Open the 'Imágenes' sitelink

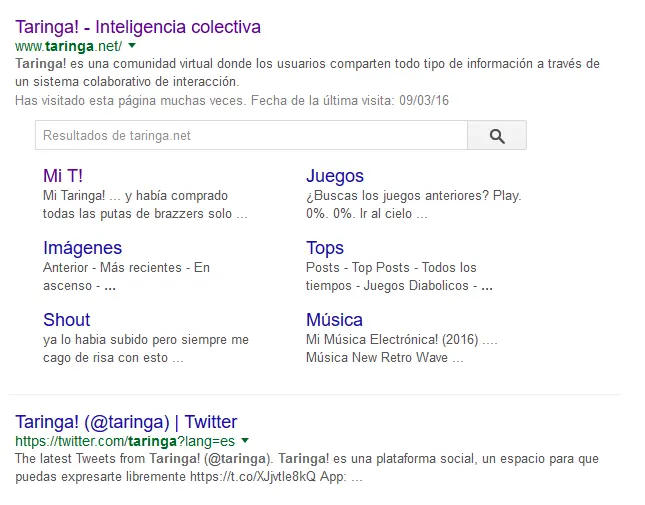point(83,248)
